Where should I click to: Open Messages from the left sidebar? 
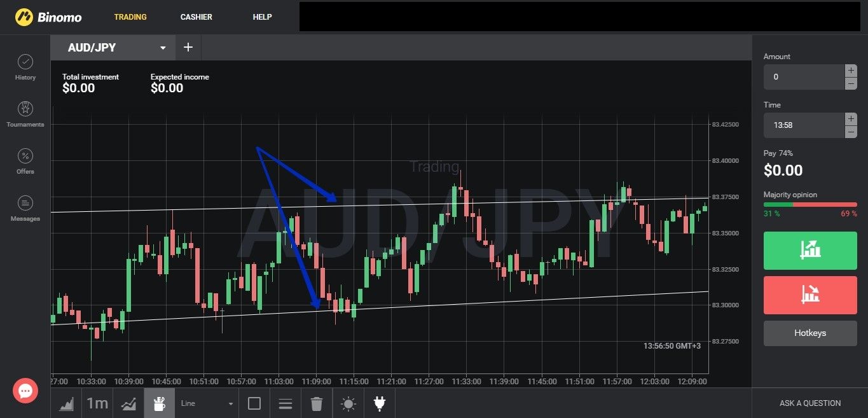click(x=25, y=208)
